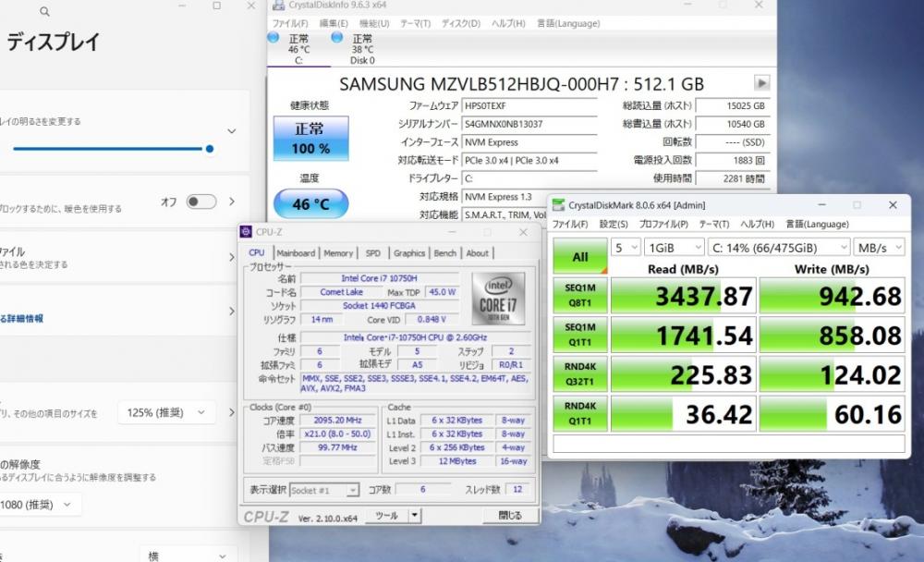Image resolution: width=924 pixels, height=562 pixels.
Task: Select the C: disk status circle in CrystalDiskInfo
Action: (x=274, y=38)
